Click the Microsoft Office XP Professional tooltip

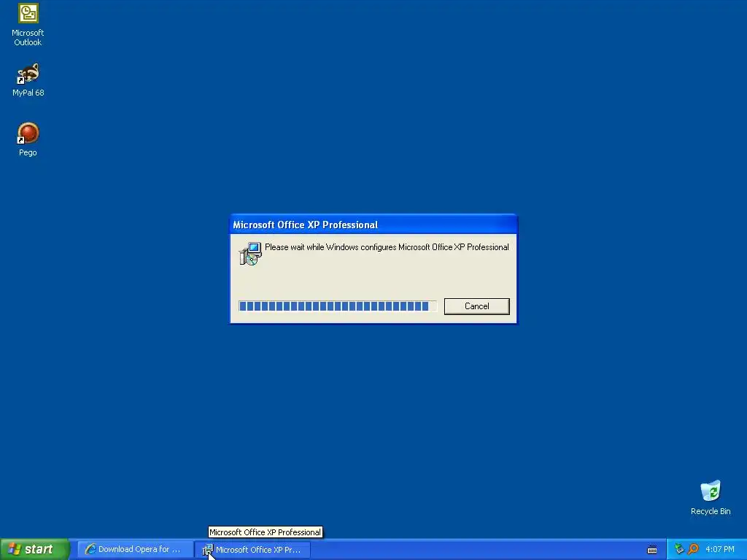[266, 532]
